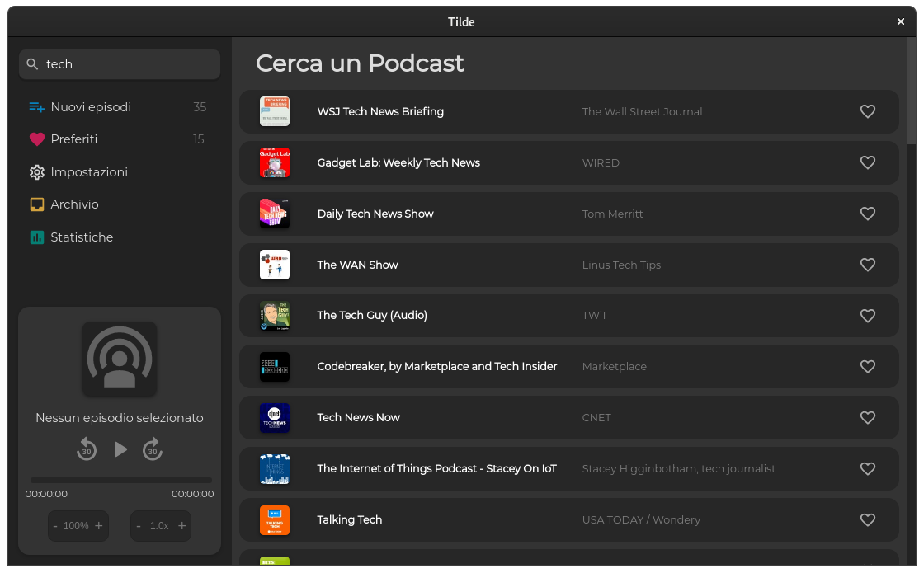Toggle heart for Codebreaker podcast

867,366
